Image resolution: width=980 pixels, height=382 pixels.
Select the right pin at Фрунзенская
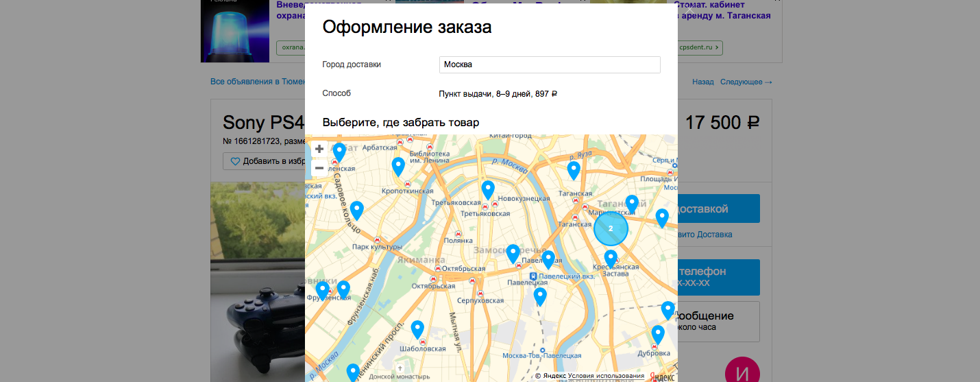coord(343,291)
